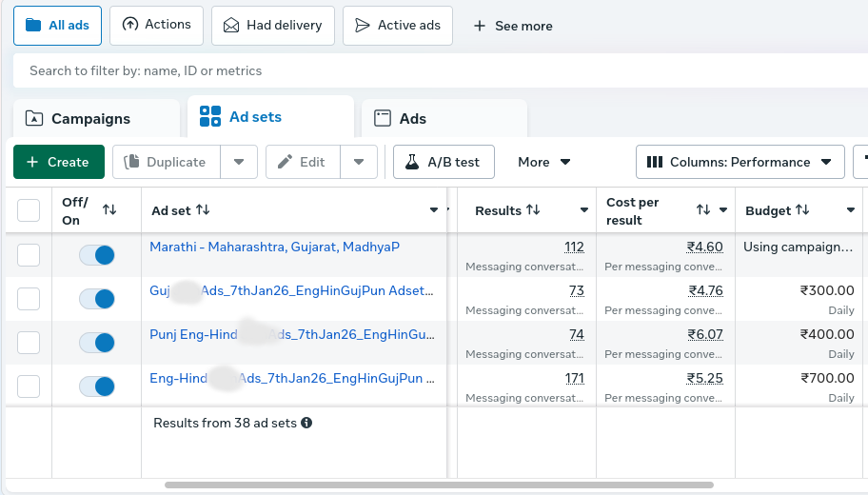The image size is (868, 495).
Task: Open the A/B test flask button
Action: point(443,162)
